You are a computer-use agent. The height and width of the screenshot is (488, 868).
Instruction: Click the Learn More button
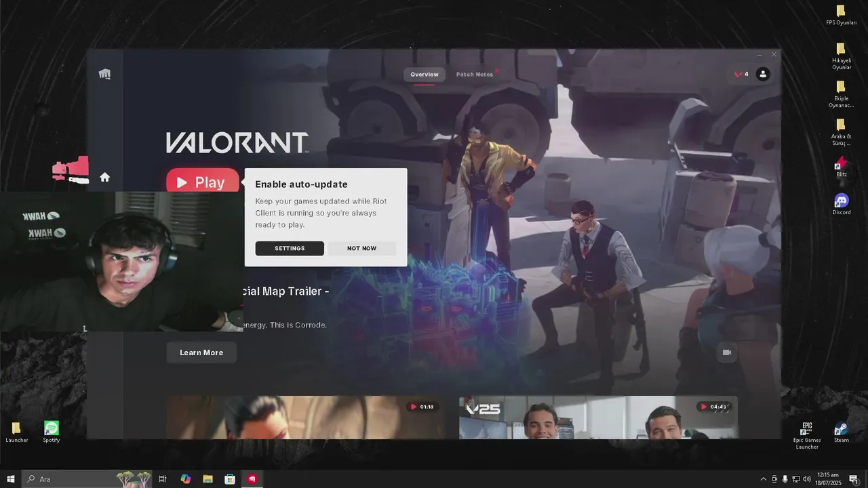pos(201,352)
